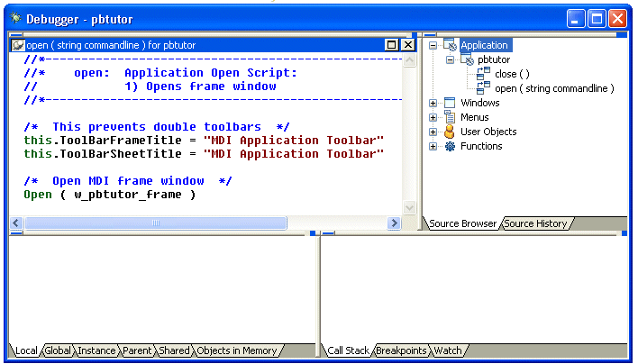Expand the User Objects tree node
Image resolution: width=638 pixels, height=364 pixels.
coord(433,132)
